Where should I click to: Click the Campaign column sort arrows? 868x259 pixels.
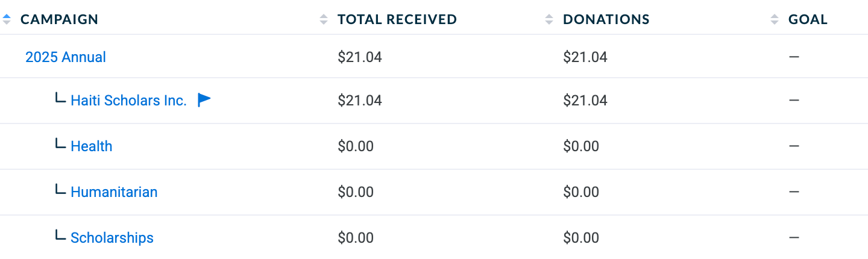(x=7, y=19)
